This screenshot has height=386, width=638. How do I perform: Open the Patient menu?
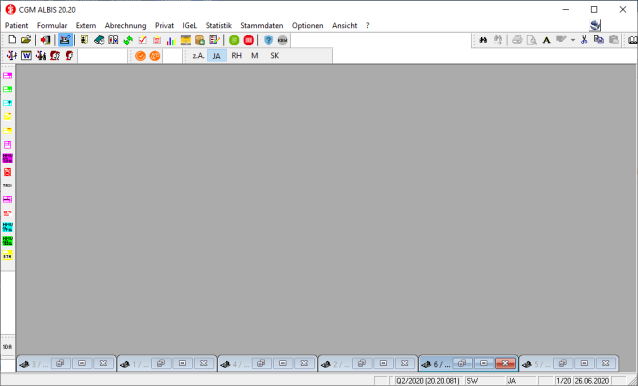coord(17,26)
